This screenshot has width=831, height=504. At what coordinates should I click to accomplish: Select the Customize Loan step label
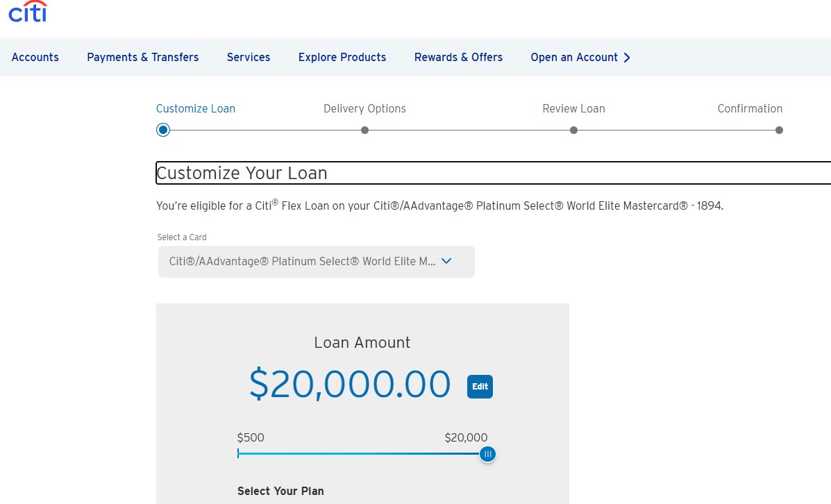tap(196, 108)
